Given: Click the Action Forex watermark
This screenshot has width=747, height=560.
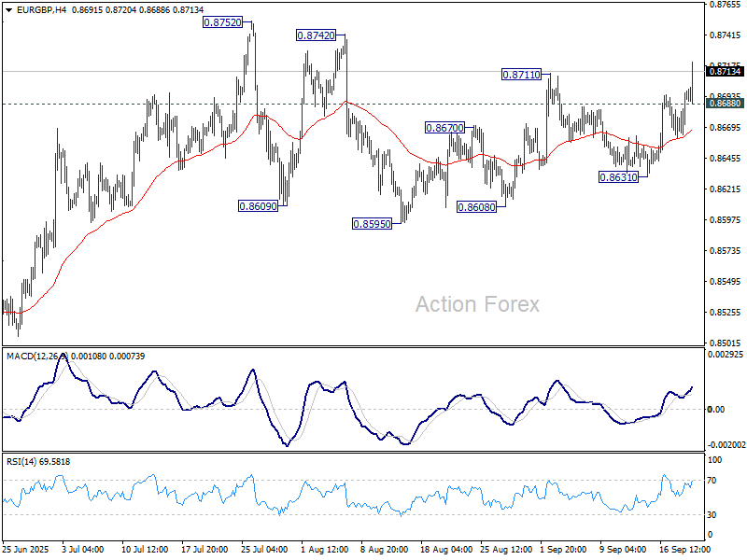Looking at the screenshot, I should [476, 304].
